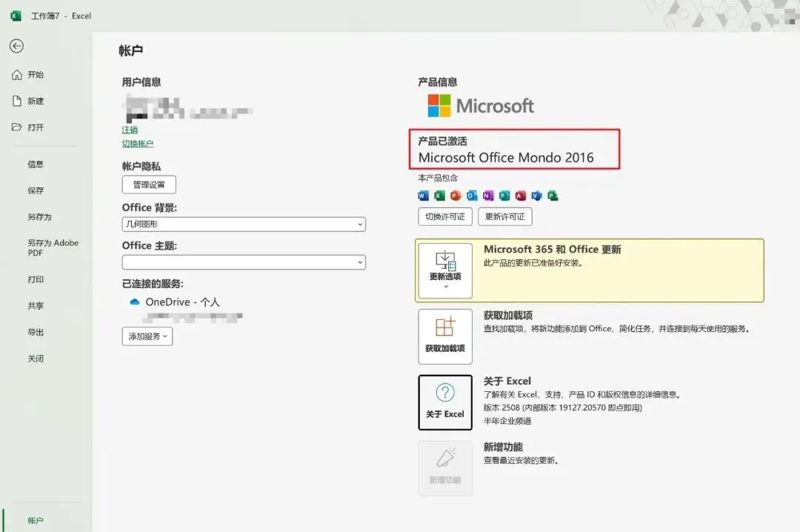Click the 注销 sign-out link
This screenshot has height=532, width=800.
pos(130,130)
